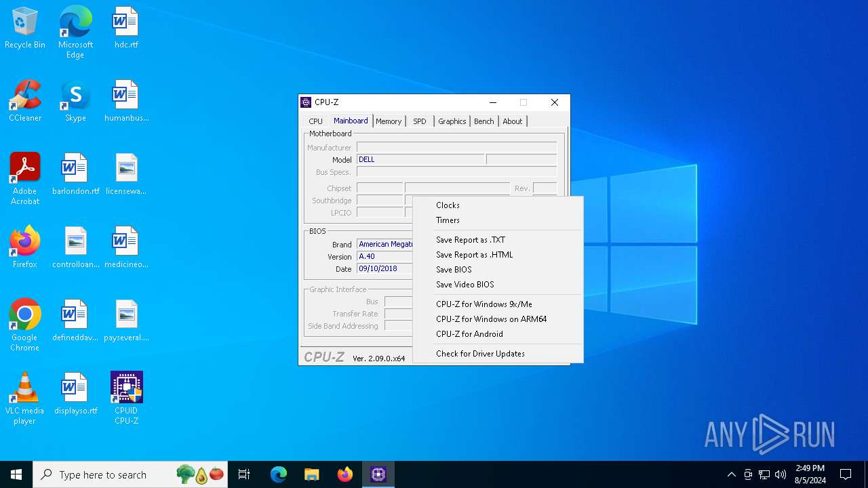Launch Edge from the taskbar

tap(279, 474)
